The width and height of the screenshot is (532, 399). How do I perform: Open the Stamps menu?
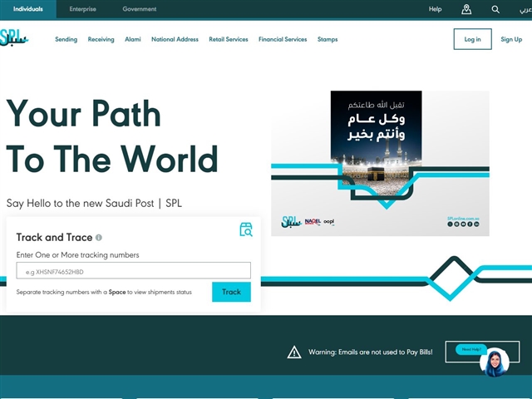(x=328, y=39)
